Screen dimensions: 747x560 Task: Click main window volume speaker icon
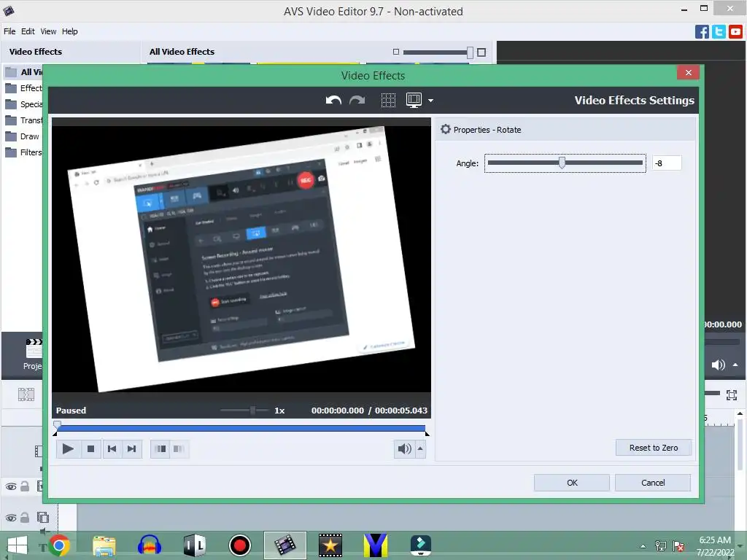click(719, 365)
